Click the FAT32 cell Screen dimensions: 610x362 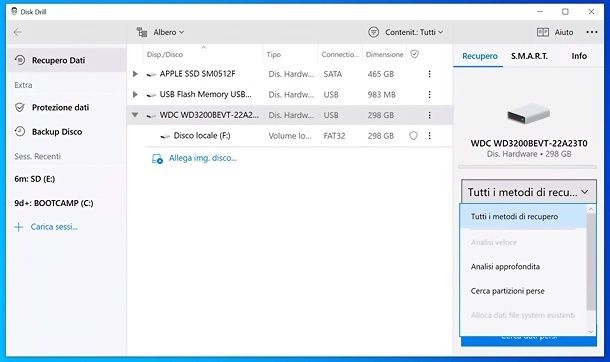(334, 136)
